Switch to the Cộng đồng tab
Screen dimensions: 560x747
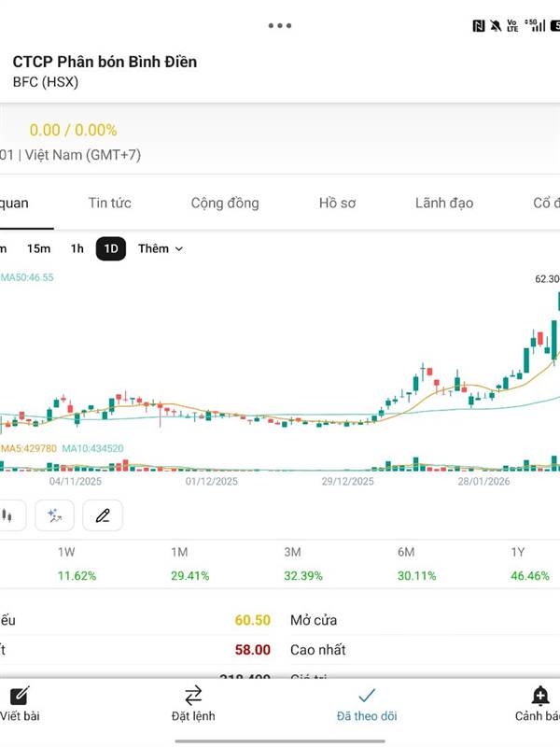pos(225,203)
